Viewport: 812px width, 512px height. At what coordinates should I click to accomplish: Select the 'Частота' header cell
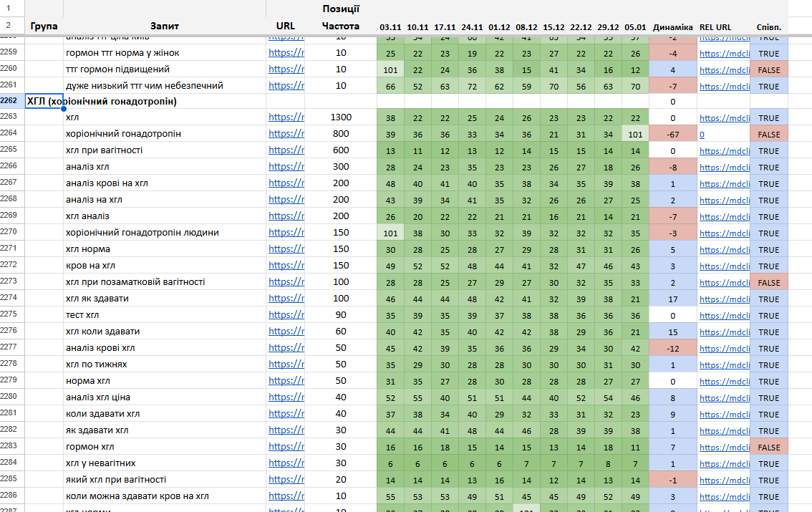coord(340,26)
